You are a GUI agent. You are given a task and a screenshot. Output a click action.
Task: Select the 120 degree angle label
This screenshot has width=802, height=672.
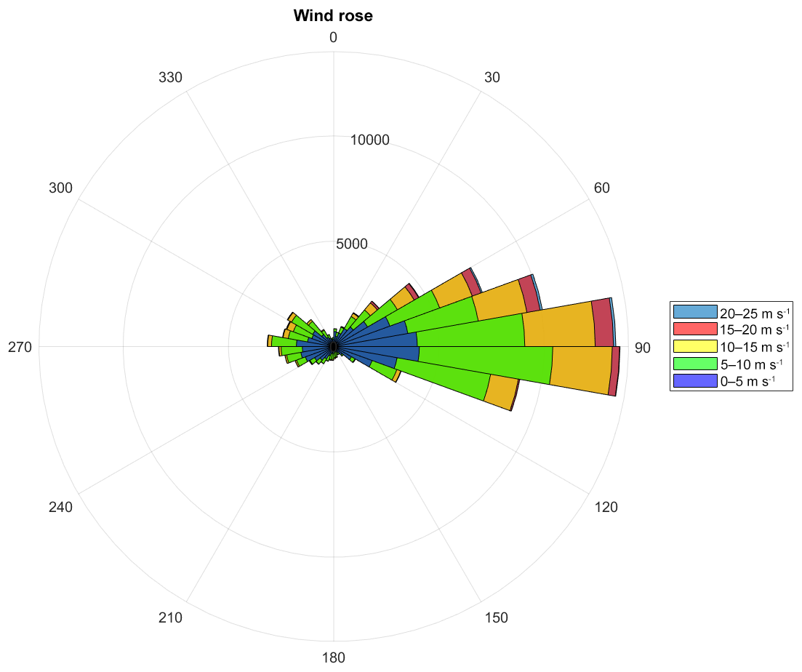coord(606,508)
